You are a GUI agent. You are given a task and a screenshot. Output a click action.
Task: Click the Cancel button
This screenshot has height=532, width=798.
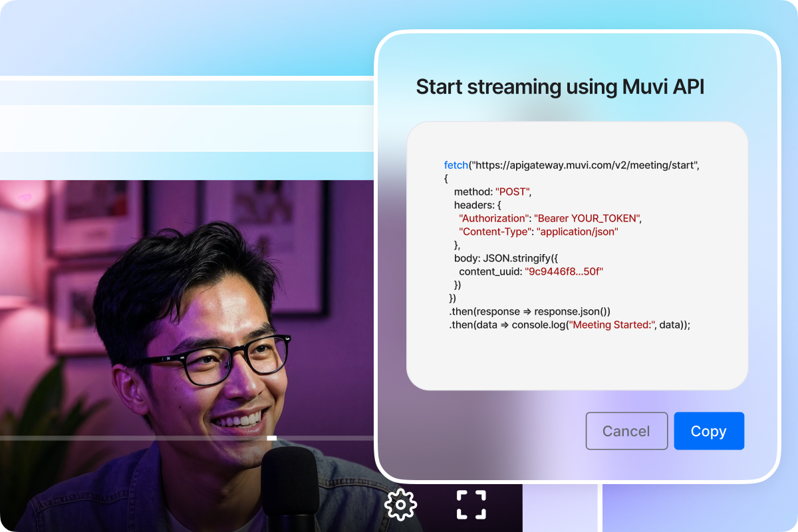coord(626,431)
